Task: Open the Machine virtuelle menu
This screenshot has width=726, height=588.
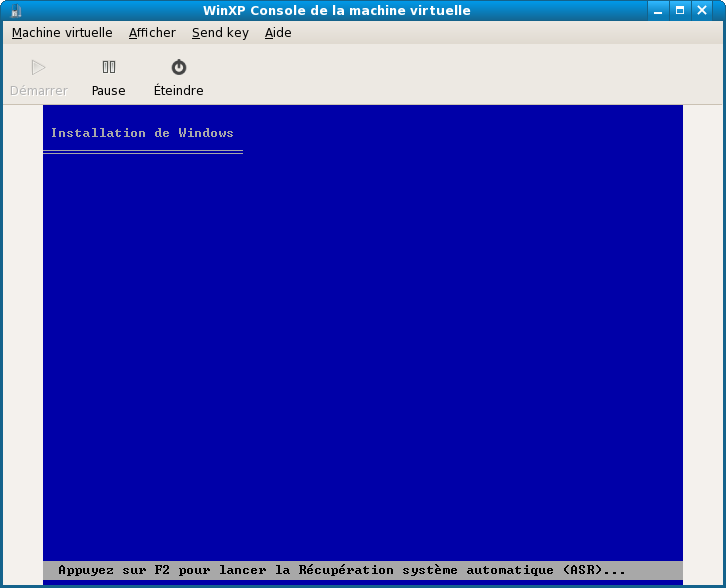Action: click(62, 33)
